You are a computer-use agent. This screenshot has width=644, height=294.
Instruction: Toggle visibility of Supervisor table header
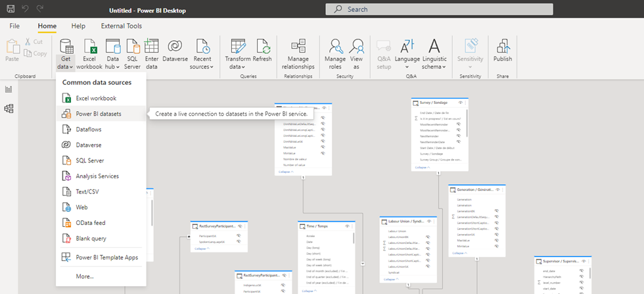coord(584,260)
